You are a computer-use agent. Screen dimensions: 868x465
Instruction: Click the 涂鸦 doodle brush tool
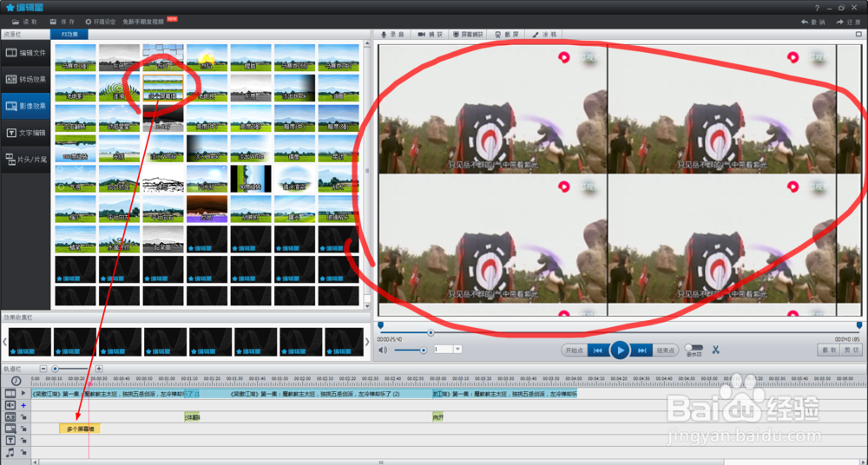coord(544,35)
